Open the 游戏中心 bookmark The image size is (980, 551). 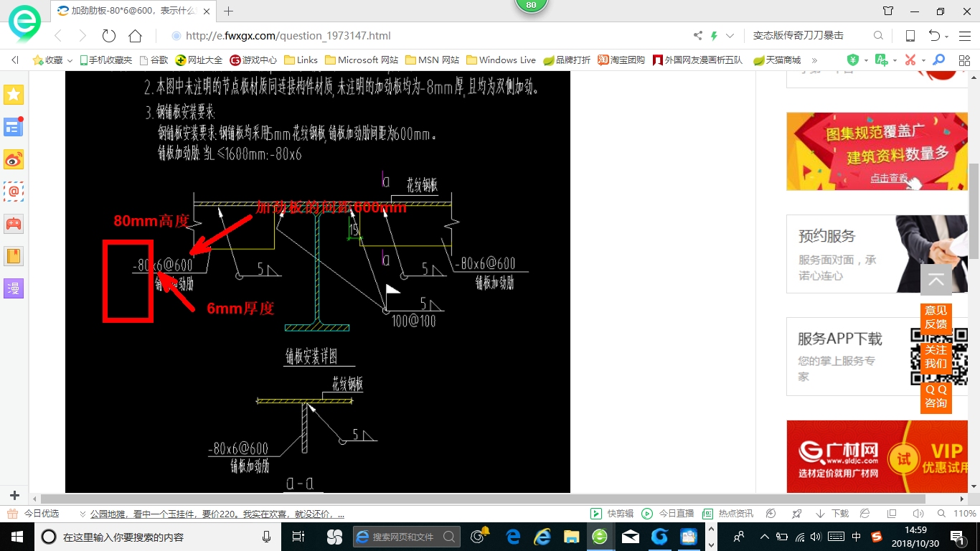[253, 60]
